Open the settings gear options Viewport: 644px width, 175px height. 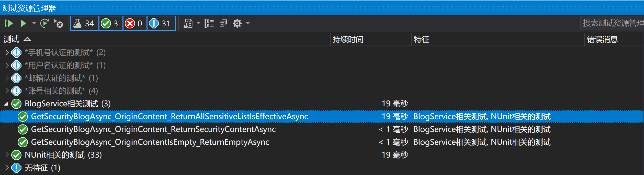tap(237, 24)
